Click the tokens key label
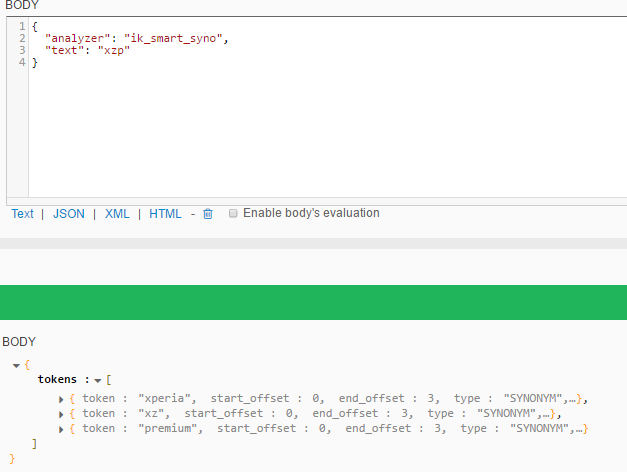The height and width of the screenshot is (472, 627). point(57,379)
